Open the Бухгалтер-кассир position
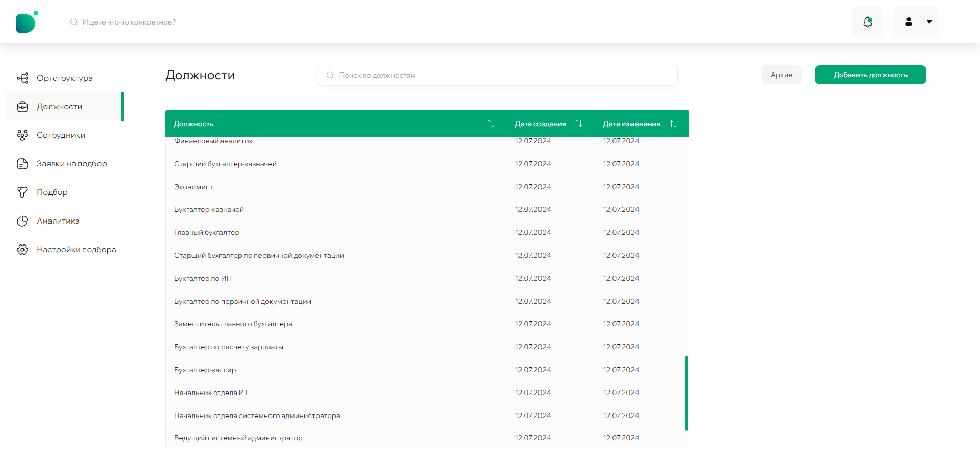980x465 pixels. (427, 370)
